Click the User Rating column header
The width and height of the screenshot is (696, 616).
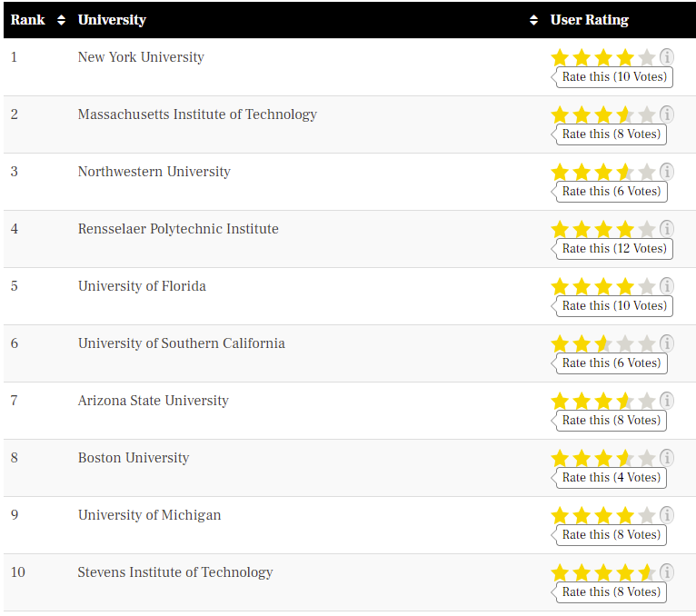[589, 20]
